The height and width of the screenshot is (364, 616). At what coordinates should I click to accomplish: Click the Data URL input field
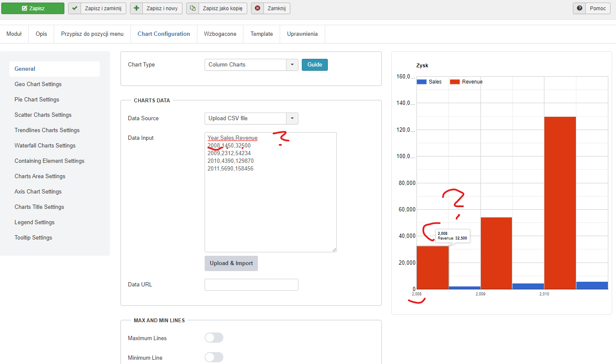click(252, 285)
